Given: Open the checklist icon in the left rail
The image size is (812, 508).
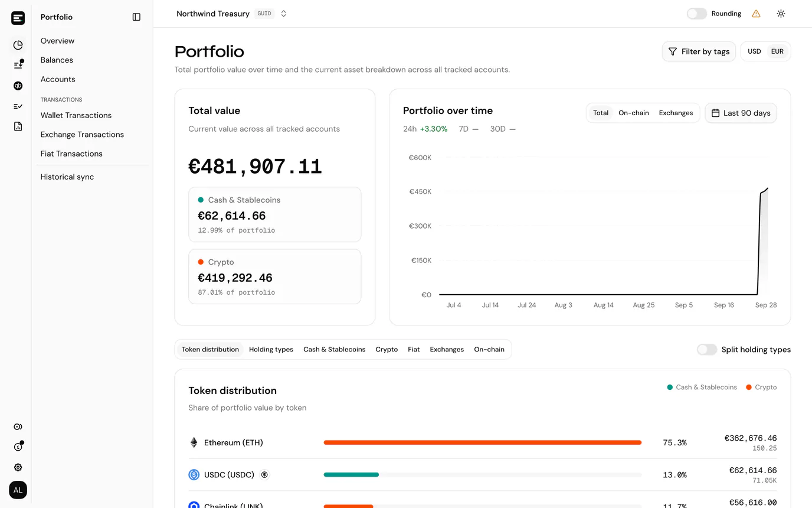Looking at the screenshot, I should [18, 106].
